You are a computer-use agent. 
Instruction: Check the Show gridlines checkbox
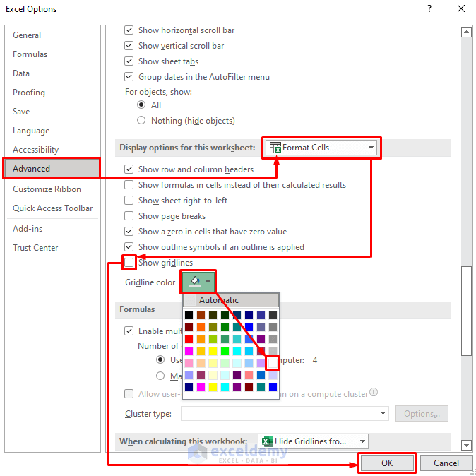click(x=129, y=262)
